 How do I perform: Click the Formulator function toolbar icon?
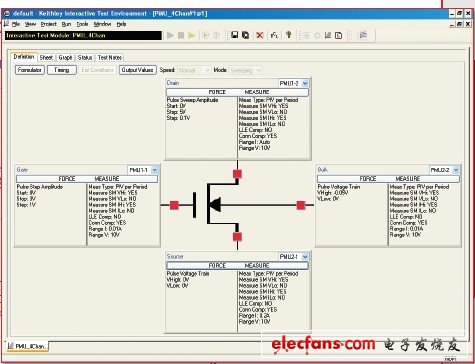[x=274, y=35]
